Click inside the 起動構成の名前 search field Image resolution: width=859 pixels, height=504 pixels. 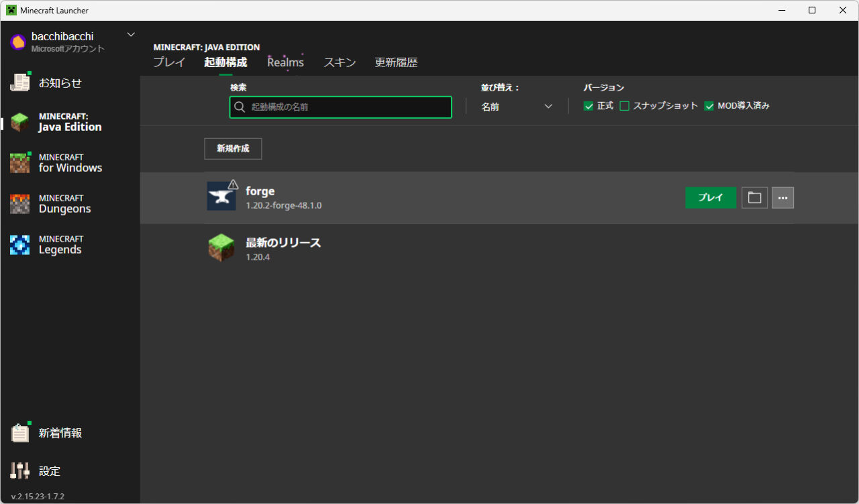[340, 106]
